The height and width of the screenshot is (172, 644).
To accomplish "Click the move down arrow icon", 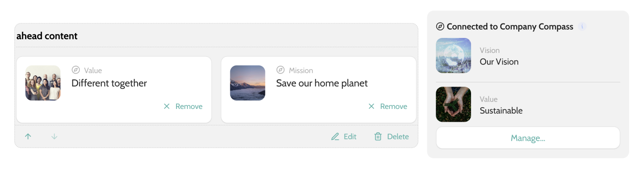I will (54, 137).
